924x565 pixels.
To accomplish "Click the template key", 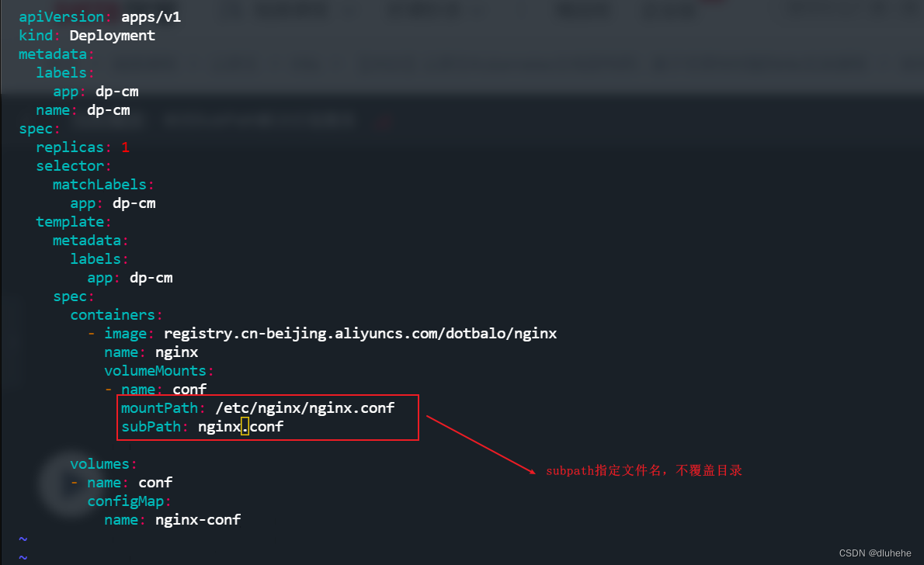I will click(x=70, y=221).
